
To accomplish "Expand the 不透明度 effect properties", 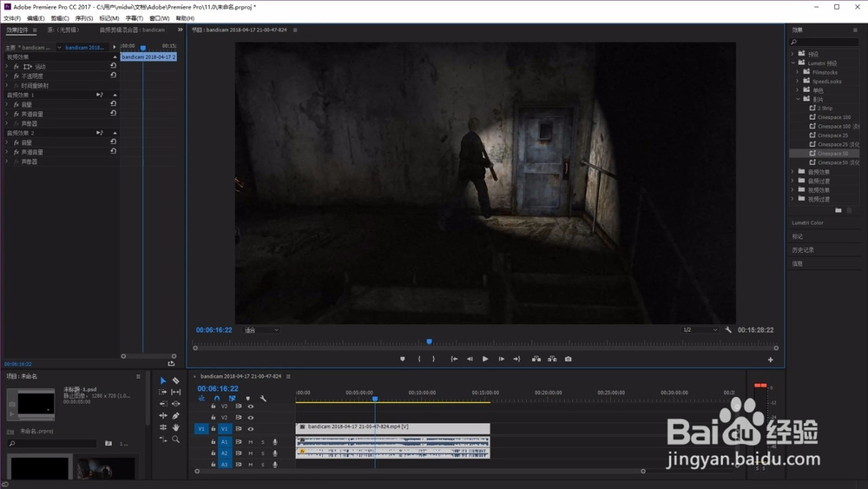I will coord(7,76).
